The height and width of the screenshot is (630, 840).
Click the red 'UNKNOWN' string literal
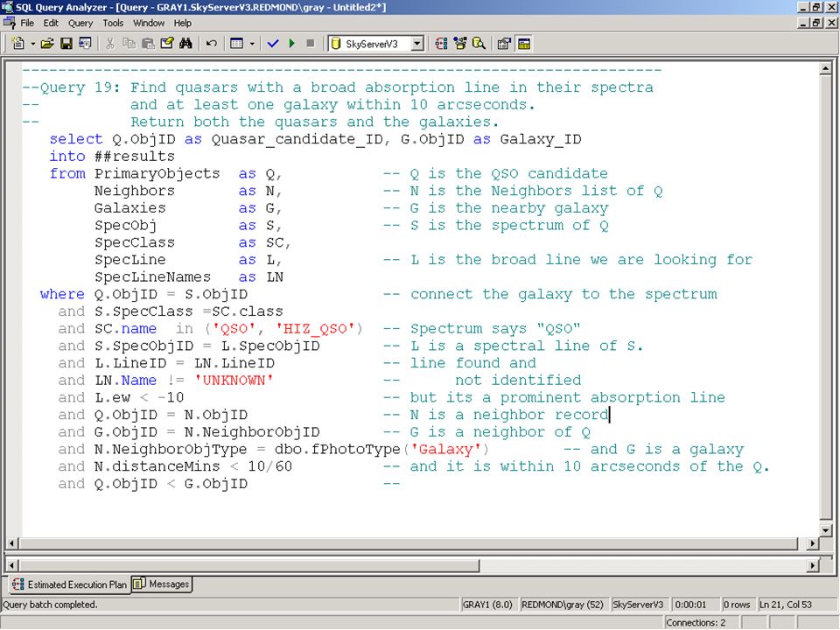click(234, 381)
